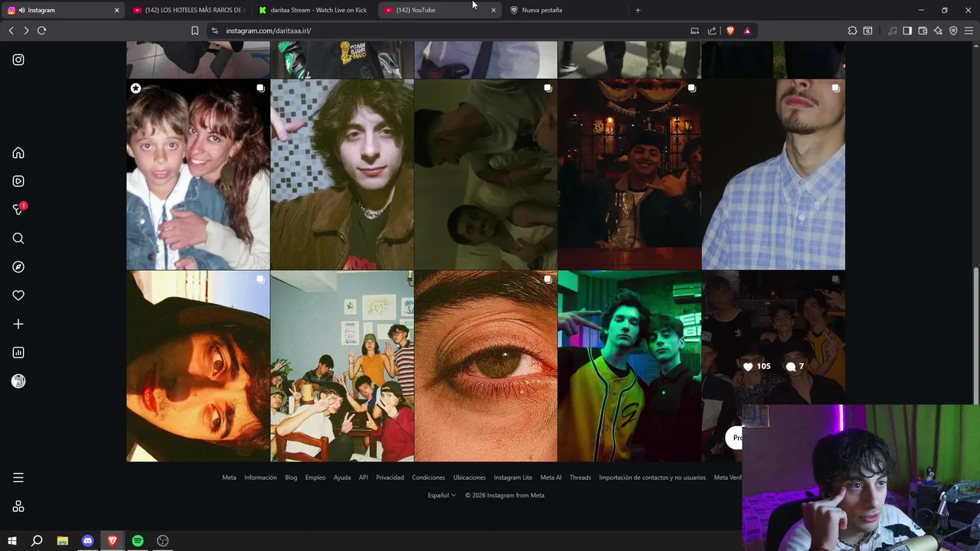Open the Ubicaciones footer link
The width and height of the screenshot is (980, 551).
(x=469, y=478)
